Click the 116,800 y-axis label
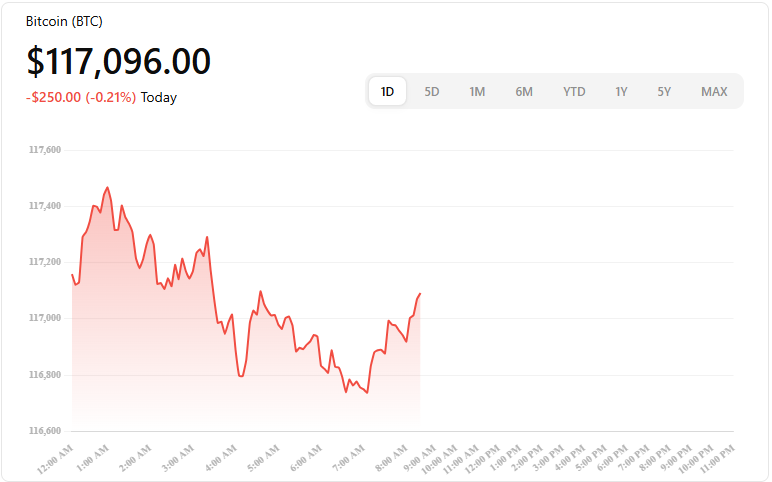772x482 pixels. pyautogui.click(x=45, y=375)
